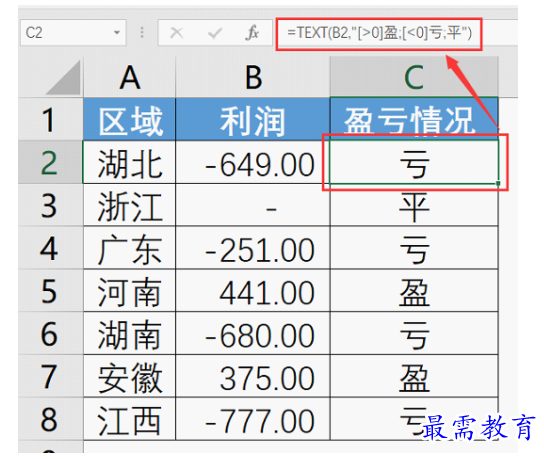Viewport: 544px width, 459px height.
Task: Select row 7 header
Action: 51,376
